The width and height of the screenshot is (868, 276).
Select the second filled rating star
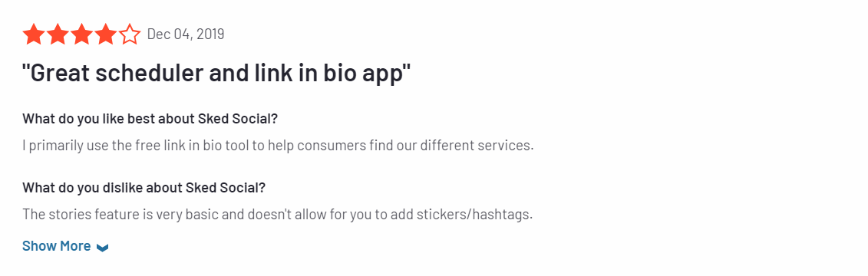coord(58,34)
